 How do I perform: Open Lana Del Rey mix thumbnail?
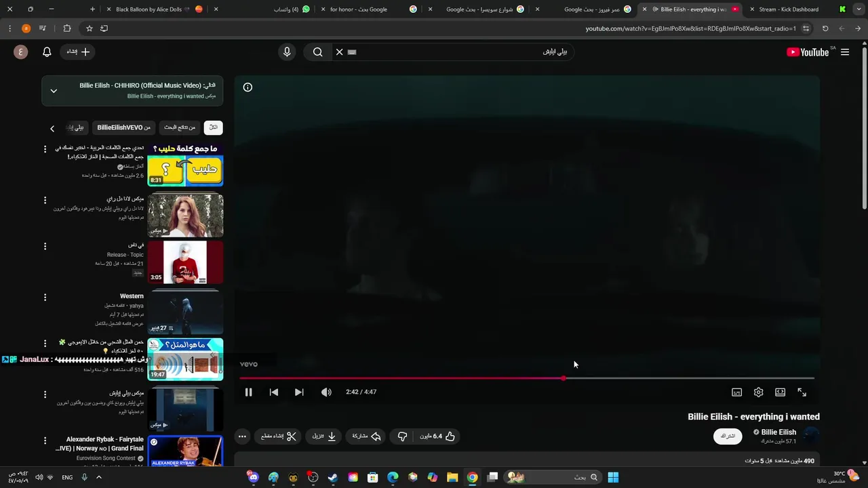point(185,216)
